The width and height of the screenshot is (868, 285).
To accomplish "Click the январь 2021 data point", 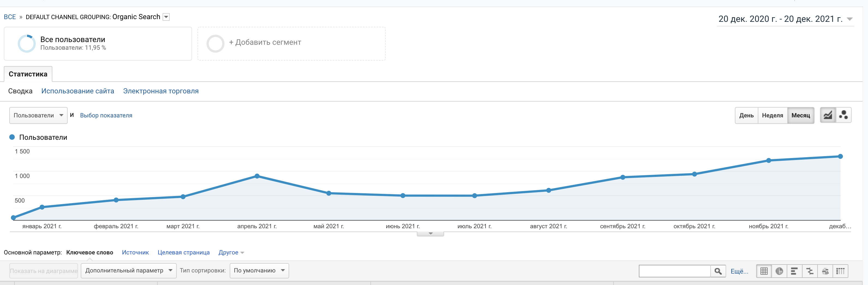I will point(42,207).
